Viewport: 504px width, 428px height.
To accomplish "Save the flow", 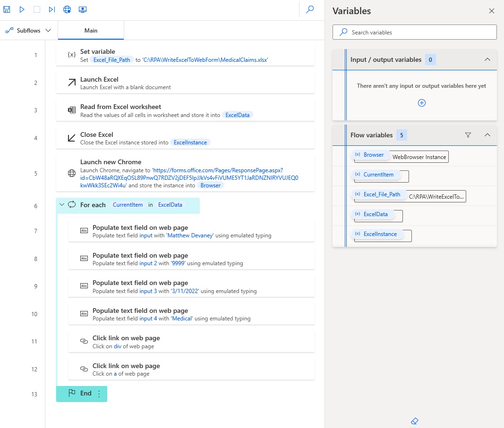I will 7,9.
